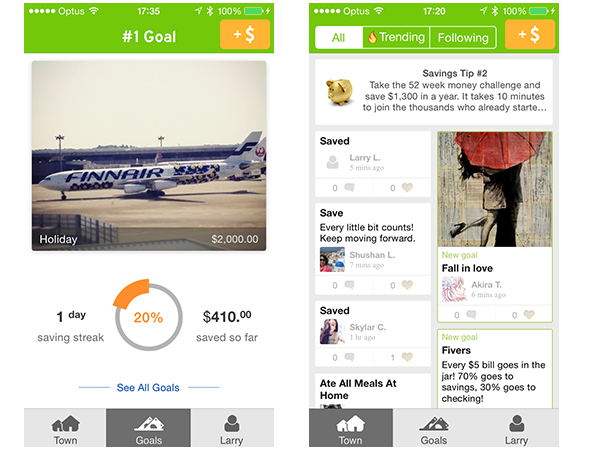Tap the heart icon on Larry L.'s Saved post
Viewport: 600px width, 450px height.
coord(407,188)
